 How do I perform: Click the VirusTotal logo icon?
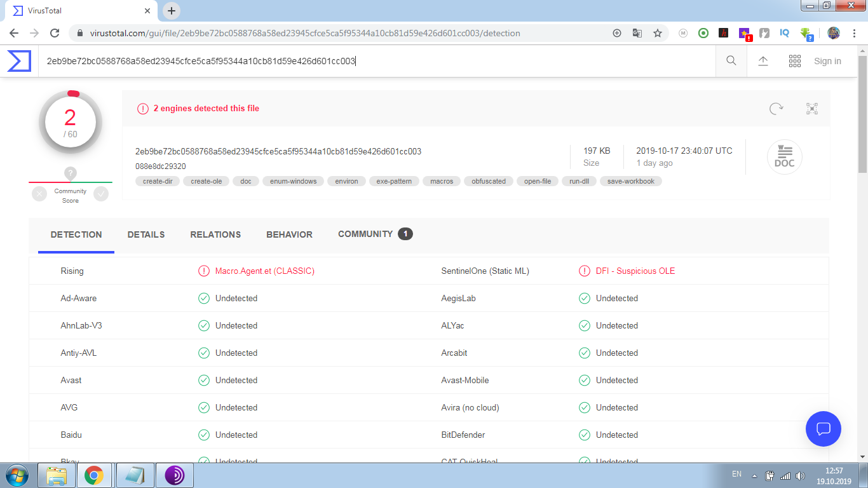coord(19,61)
